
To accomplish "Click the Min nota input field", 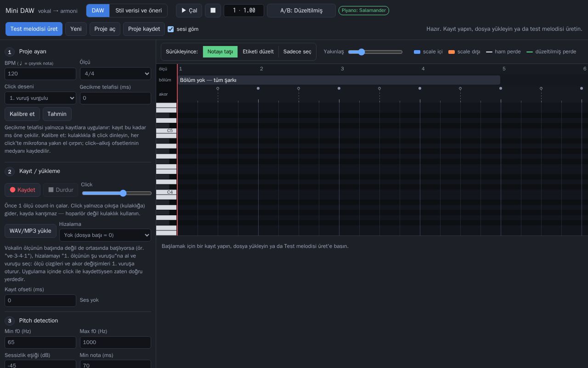I will [115, 364].
